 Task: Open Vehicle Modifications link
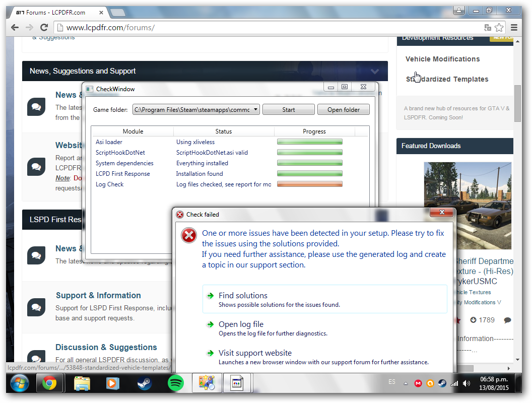pyautogui.click(x=442, y=59)
